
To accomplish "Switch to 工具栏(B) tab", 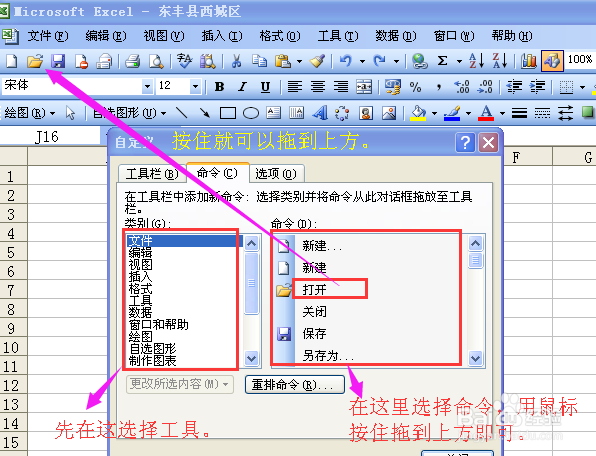I will [152, 174].
